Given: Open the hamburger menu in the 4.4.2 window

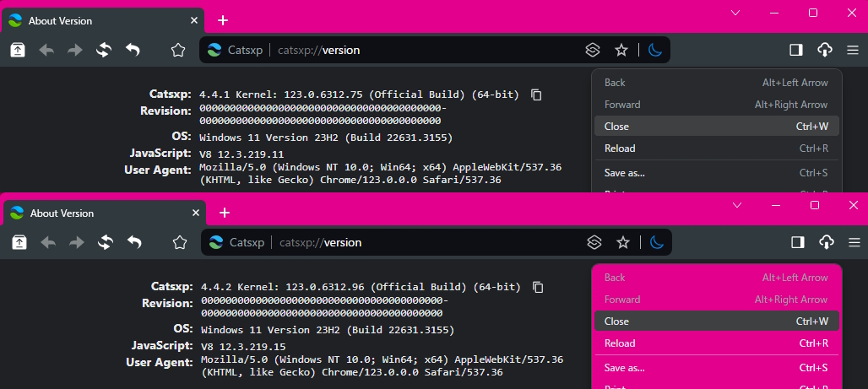Looking at the screenshot, I should tap(854, 243).
